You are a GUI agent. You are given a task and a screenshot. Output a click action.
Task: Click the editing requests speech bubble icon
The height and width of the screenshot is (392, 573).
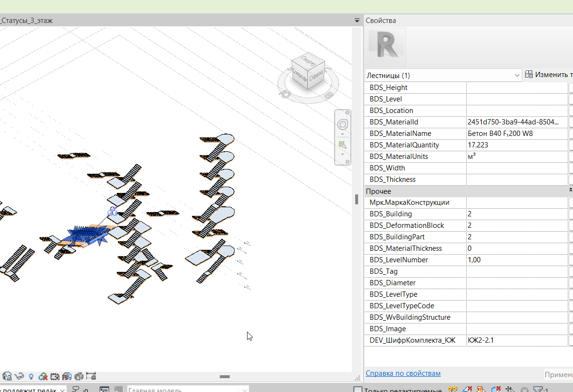coord(76,390)
